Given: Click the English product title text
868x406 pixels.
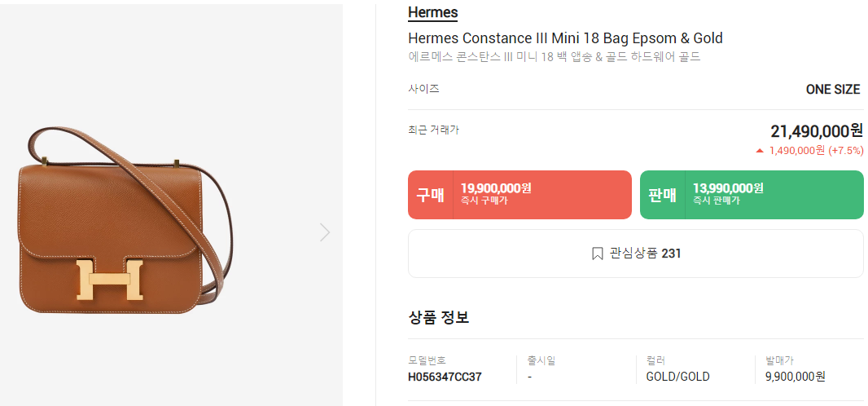Looking at the screenshot, I should (565, 38).
